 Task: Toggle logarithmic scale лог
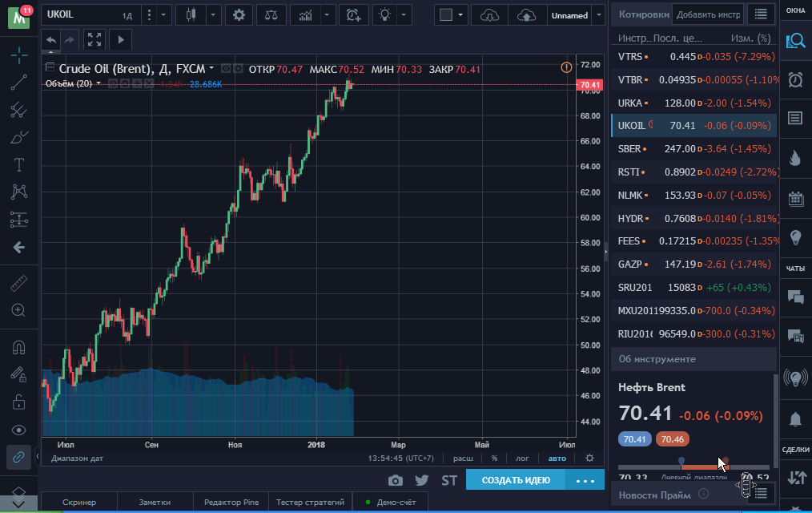coord(522,458)
